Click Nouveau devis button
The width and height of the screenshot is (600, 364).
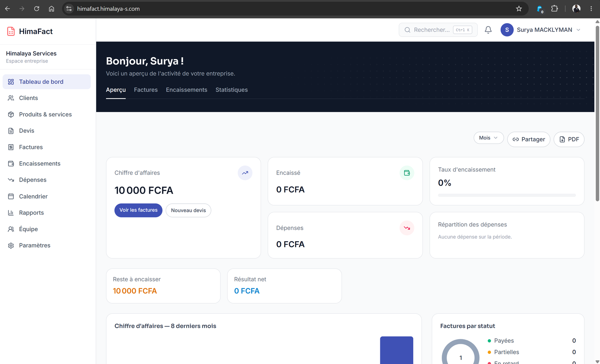coord(188,210)
